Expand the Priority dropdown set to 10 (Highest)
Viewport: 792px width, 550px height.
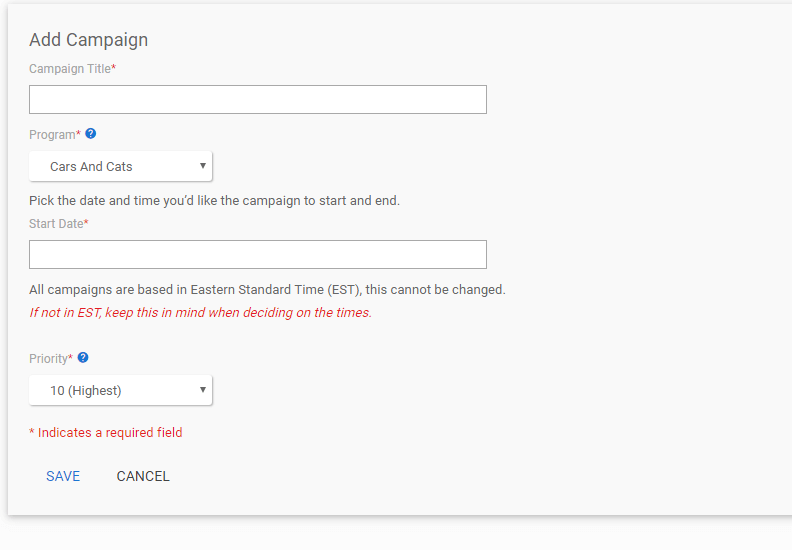[121, 390]
